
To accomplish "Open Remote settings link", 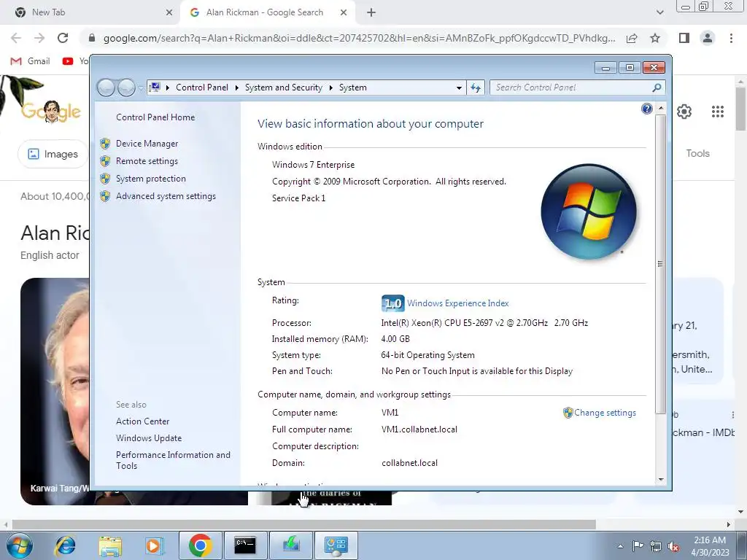I will [147, 161].
